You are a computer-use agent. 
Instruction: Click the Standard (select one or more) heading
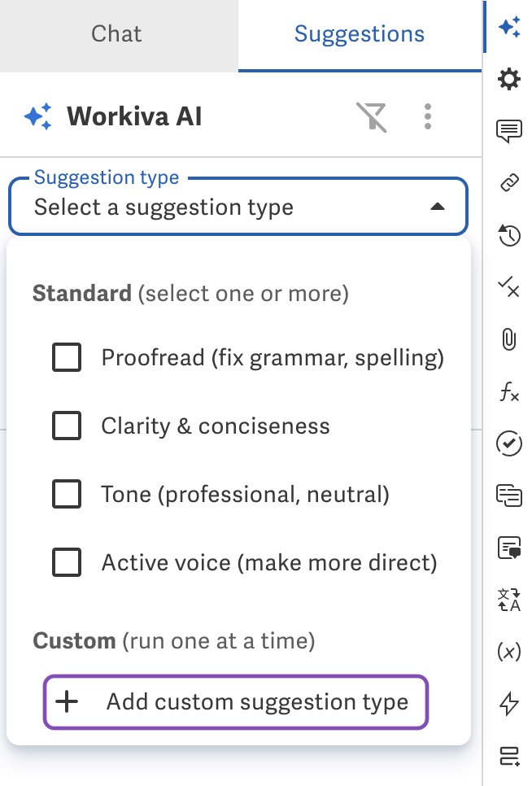[x=190, y=294]
